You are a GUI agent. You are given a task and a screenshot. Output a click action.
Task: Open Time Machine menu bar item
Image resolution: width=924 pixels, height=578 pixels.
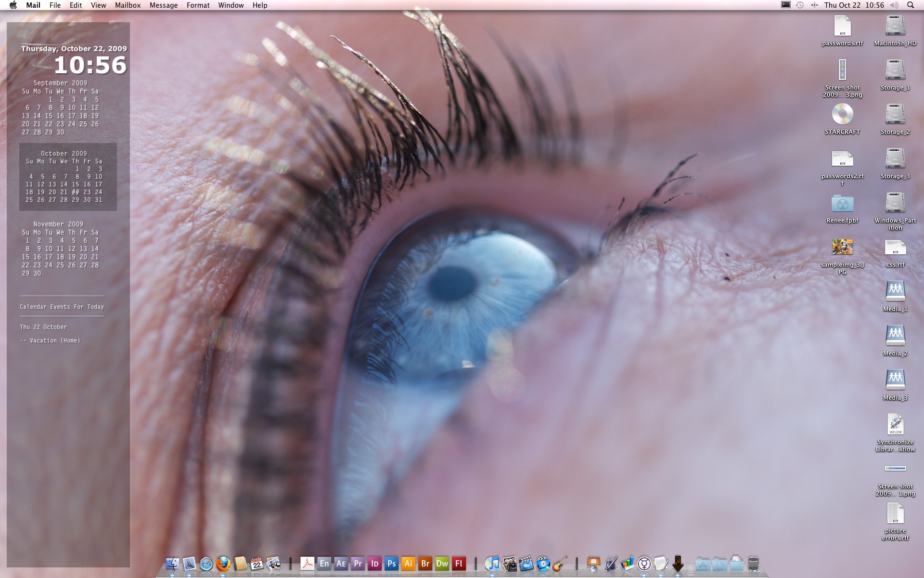click(x=799, y=5)
